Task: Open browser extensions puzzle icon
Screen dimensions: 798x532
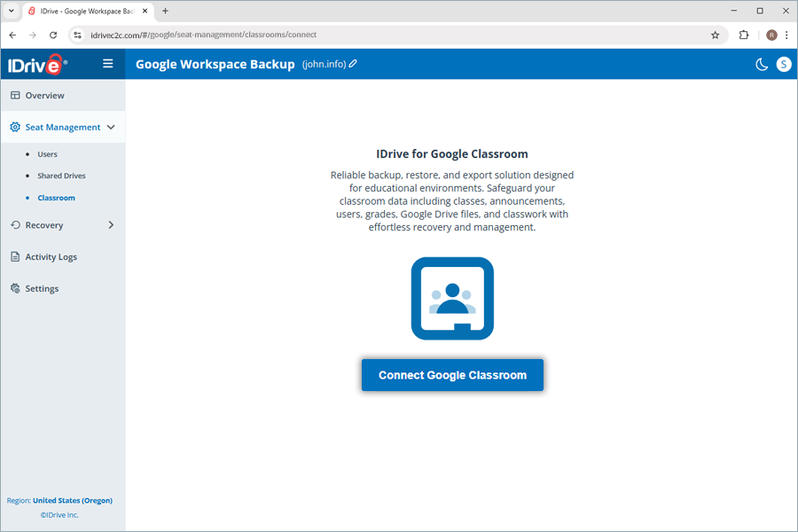Action: click(744, 35)
